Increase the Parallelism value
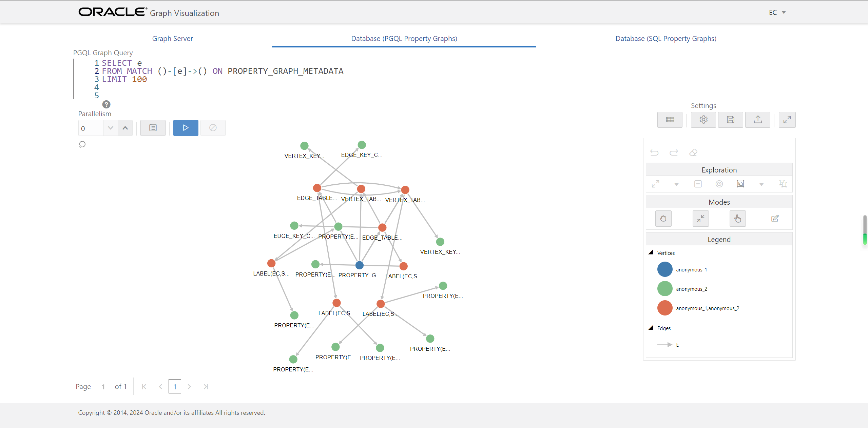 125,128
